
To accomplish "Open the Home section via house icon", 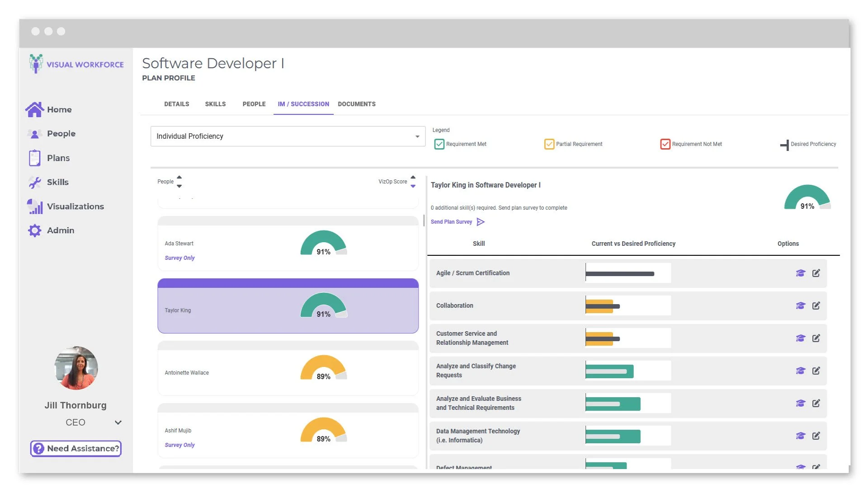I will pyautogui.click(x=34, y=109).
